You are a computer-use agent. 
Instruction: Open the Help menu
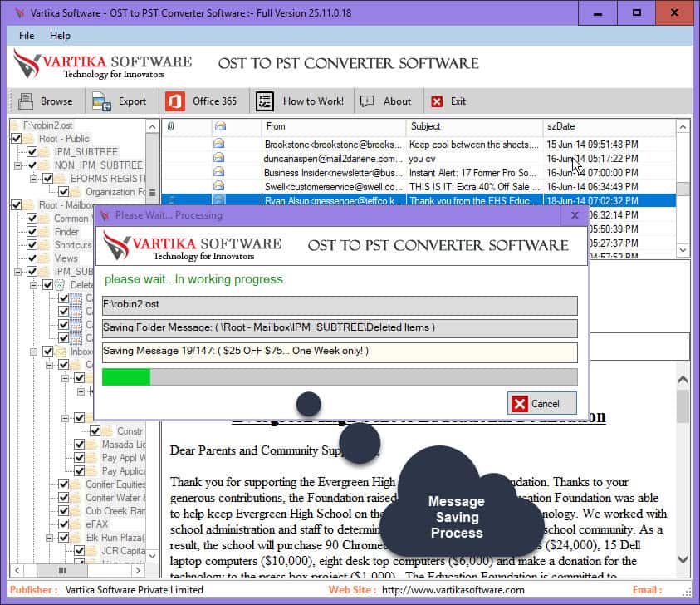coord(60,36)
